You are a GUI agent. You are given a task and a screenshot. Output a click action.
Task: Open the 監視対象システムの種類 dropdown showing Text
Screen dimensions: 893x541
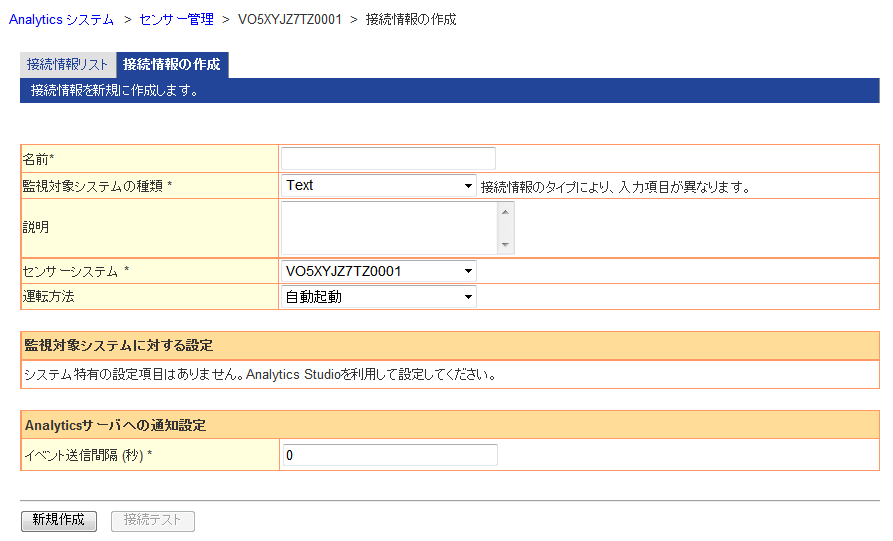point(379,186)
